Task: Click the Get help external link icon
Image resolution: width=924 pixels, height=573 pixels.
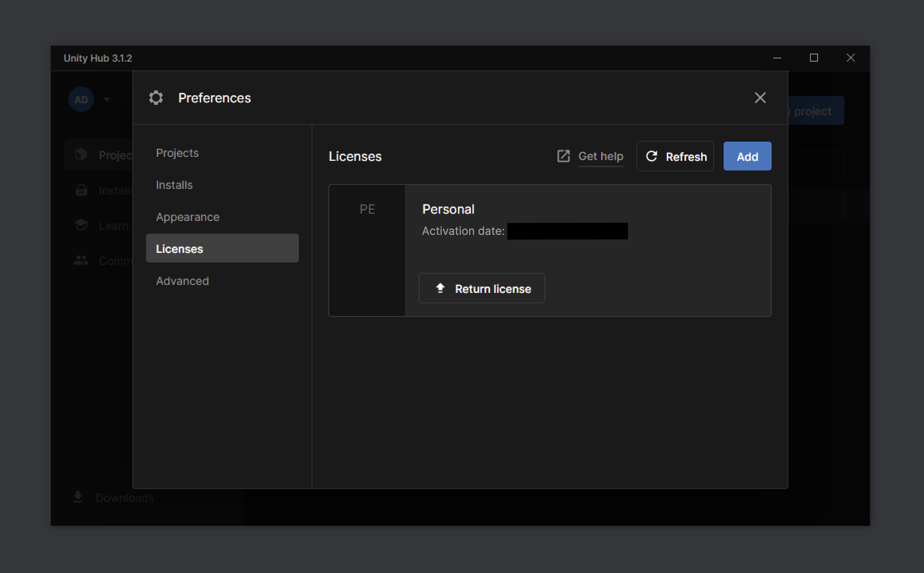Action: [x=564, y=156]
